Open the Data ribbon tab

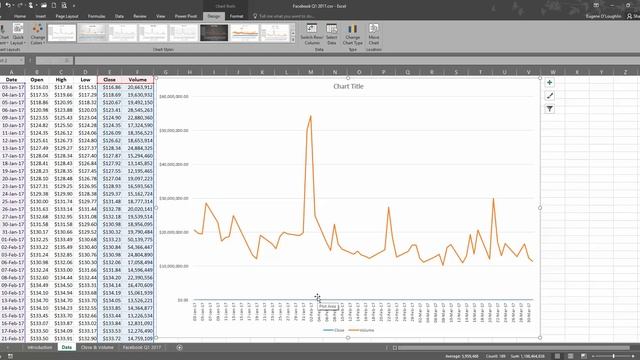(119, 16)
